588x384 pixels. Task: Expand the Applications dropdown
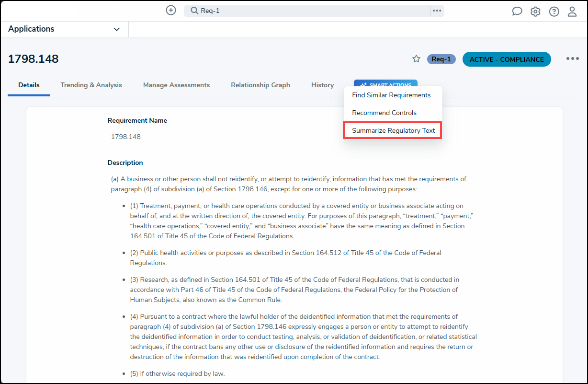(64, 29)
